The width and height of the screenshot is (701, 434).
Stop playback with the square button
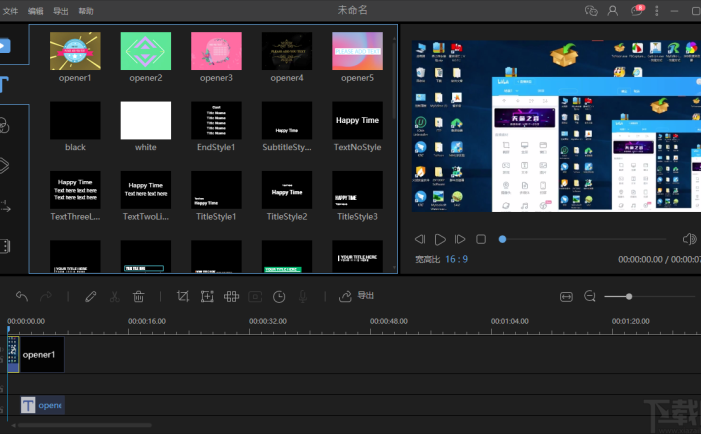(x=481, y=239)
